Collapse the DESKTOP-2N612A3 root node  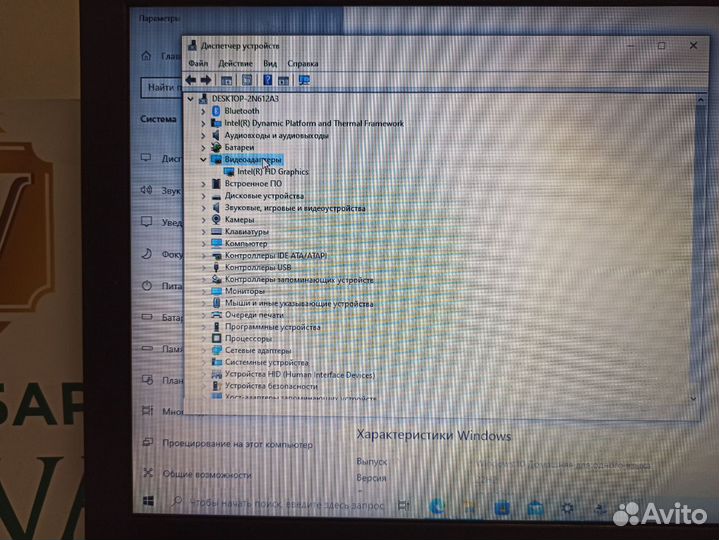[190, 99]
